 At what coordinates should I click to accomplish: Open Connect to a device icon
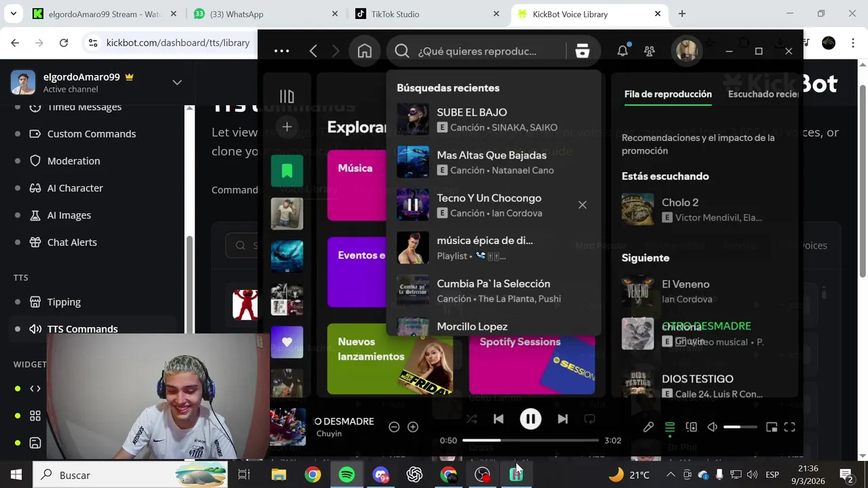pyautogui.click(x=691, y=427)
